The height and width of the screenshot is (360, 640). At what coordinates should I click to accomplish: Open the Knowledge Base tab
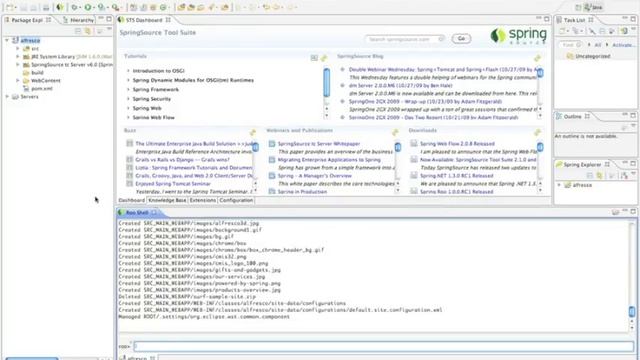click(167, 200)
